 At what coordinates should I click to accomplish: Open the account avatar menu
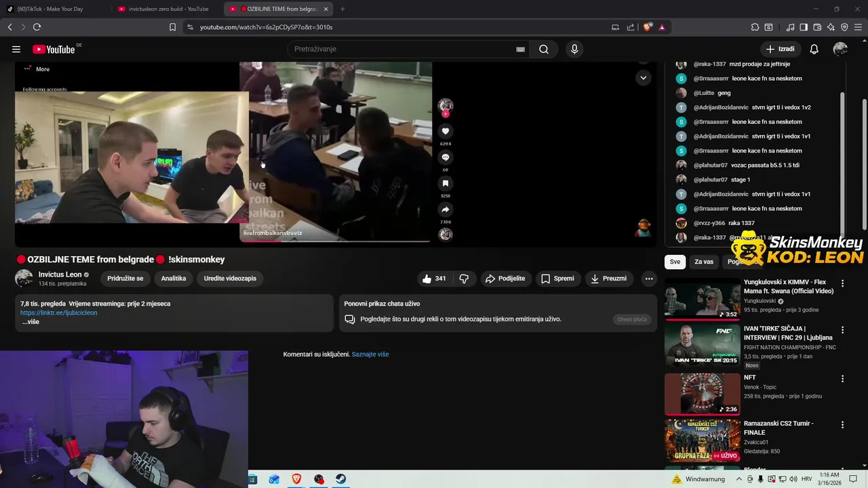coord(840,49)
